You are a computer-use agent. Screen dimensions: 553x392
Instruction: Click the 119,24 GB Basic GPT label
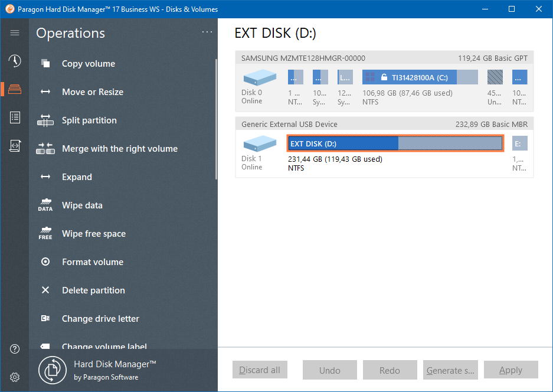point(493,58)
